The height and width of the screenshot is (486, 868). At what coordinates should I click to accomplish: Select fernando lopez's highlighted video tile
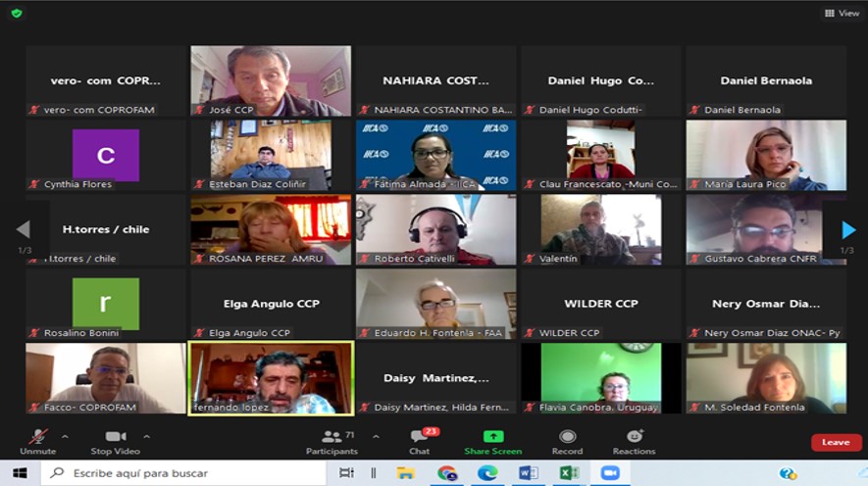click(x=271, y=377)
